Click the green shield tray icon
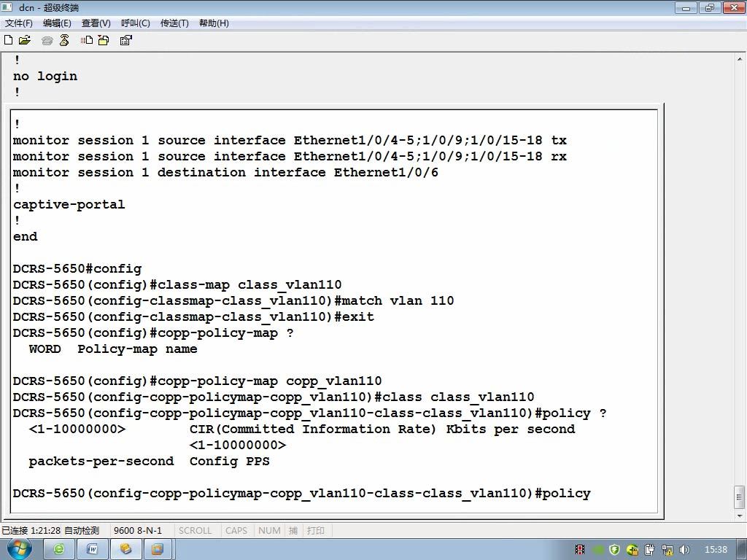This screenshot has height=560, width=747. [614, 550]
